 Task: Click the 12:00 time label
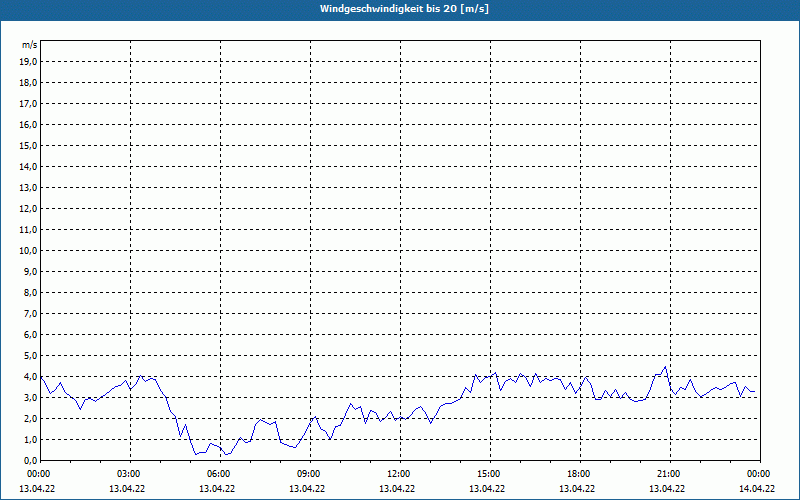pos(400,474)
